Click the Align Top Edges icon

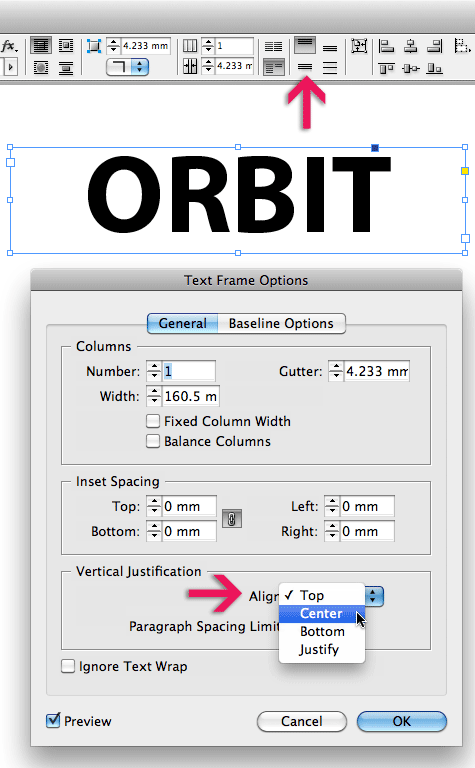pyautogui.click(x=386, y=68)
